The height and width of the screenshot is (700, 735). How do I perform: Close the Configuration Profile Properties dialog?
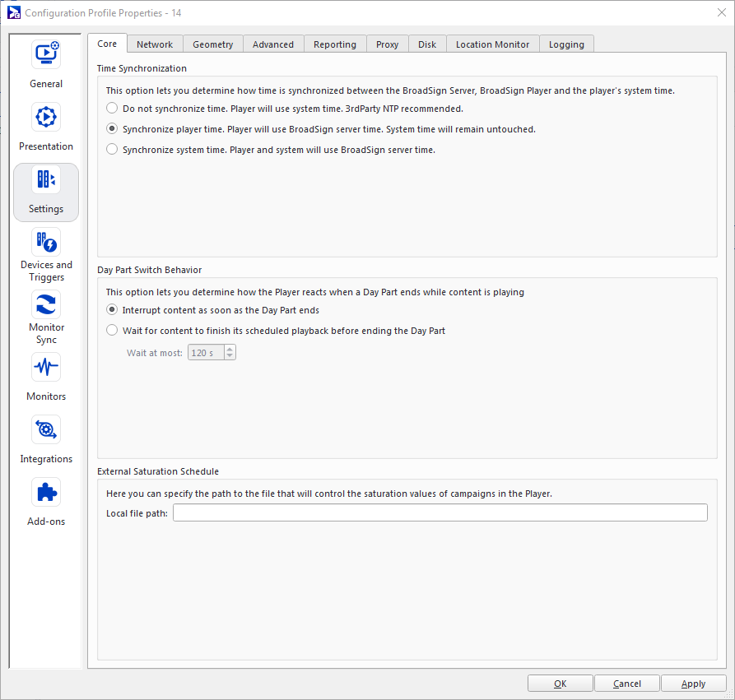(721, 12)
